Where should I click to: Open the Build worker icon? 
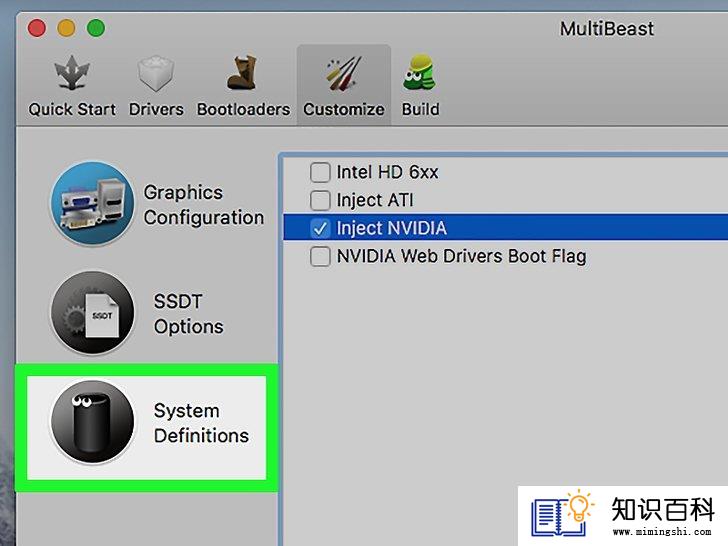(420, 72)
